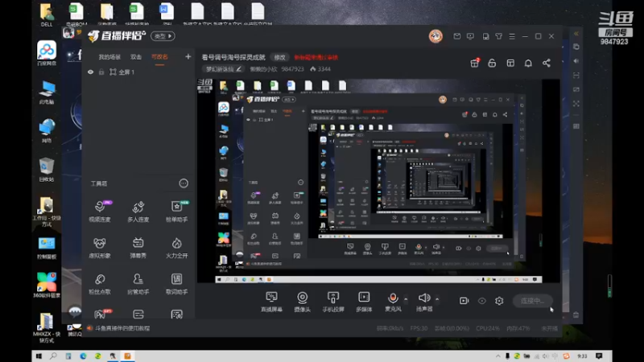
Task: Click the stream preview thumbnail
Action: tap(378, 181)
